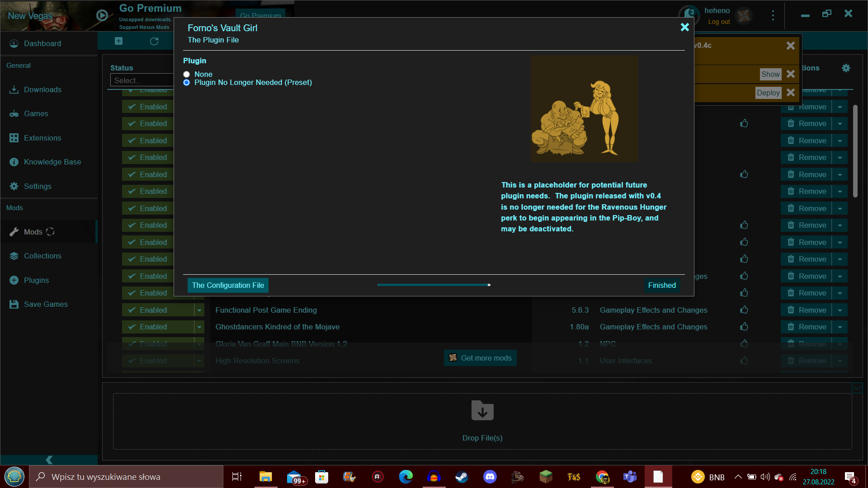868x488 pixels.
Task: Endorse Ghostdancers Kindred of the Mojave
Action: point(744,327)
